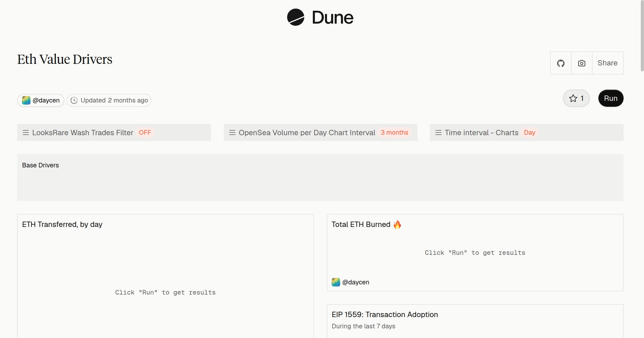The height and width of the screenshot is (338, 644).
Task: Expand the Time interval - Charts parameter
Action: 527,133
